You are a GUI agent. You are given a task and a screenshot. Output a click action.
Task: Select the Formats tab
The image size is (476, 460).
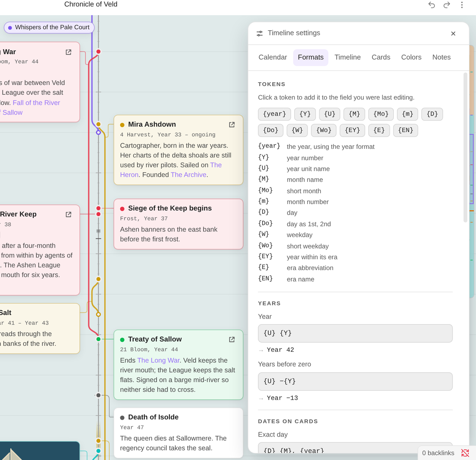point(311,58)
